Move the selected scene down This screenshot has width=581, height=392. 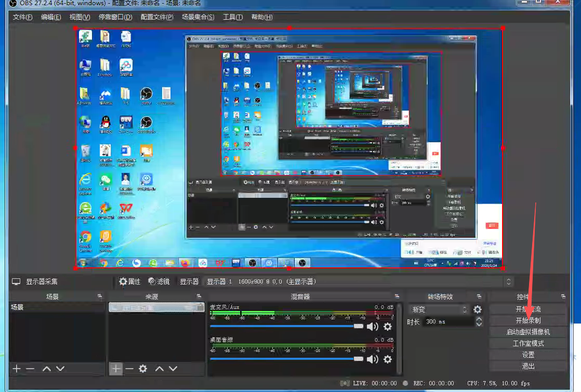60,369
